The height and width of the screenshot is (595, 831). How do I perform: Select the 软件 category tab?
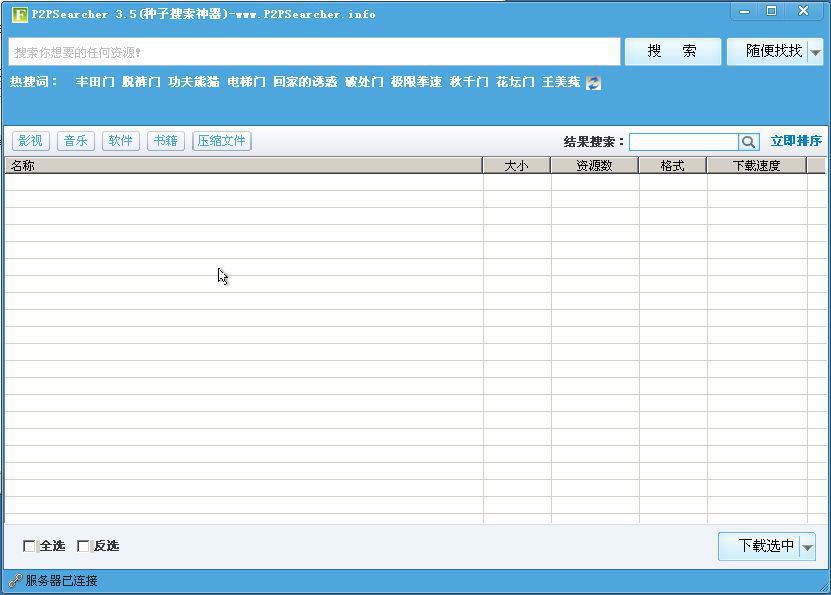click(x=120, y=140)
